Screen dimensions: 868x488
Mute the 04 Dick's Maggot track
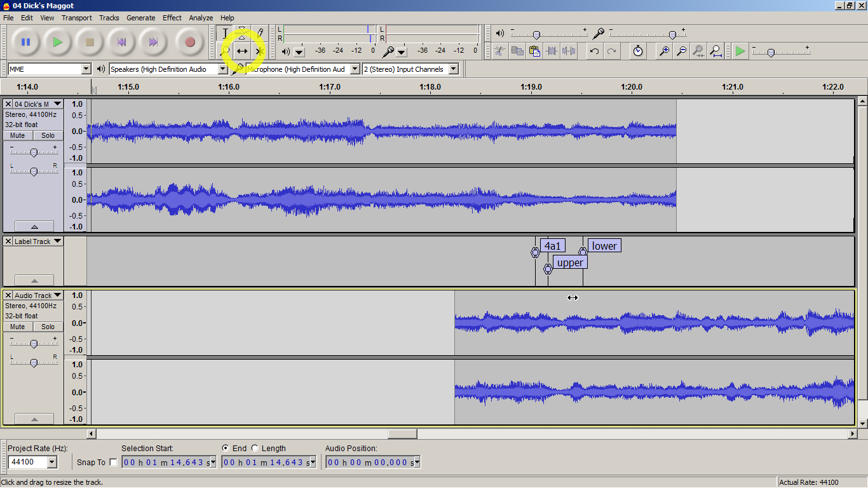point(18,135)
